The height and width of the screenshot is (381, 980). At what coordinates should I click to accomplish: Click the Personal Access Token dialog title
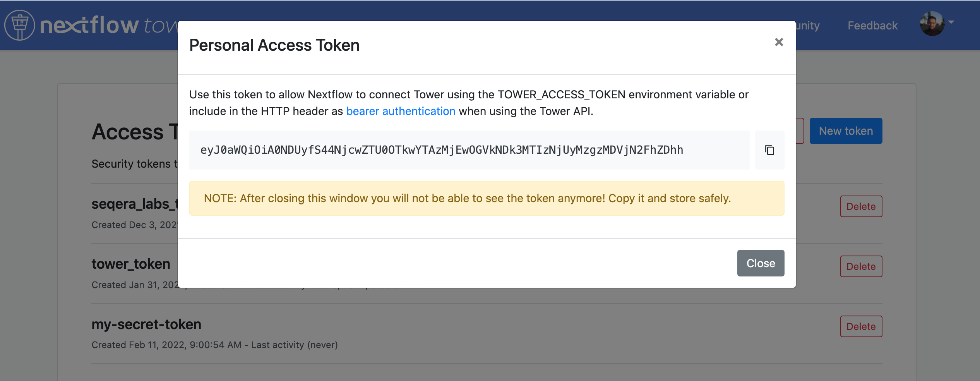[274, 45]
